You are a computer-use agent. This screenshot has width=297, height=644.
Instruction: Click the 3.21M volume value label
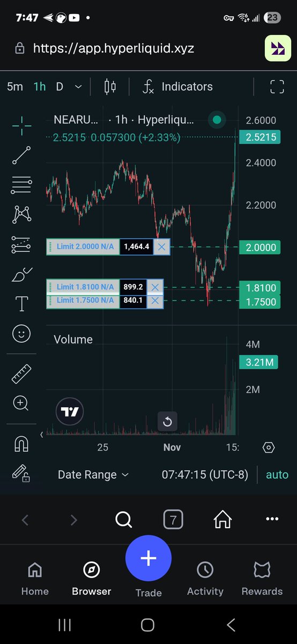[259, 362]
